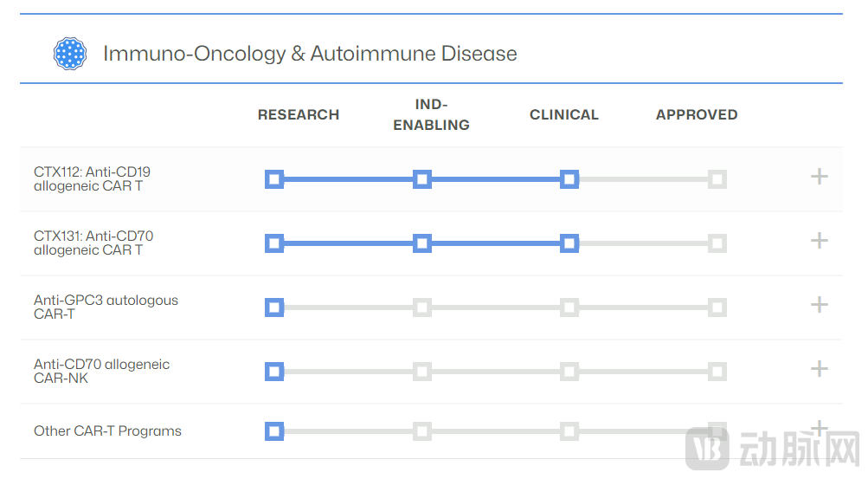Open CTX112: Anti-CD19 allogeneic CAR T program
The height and width of the screenshot is (479, 868).
point(92,178)
